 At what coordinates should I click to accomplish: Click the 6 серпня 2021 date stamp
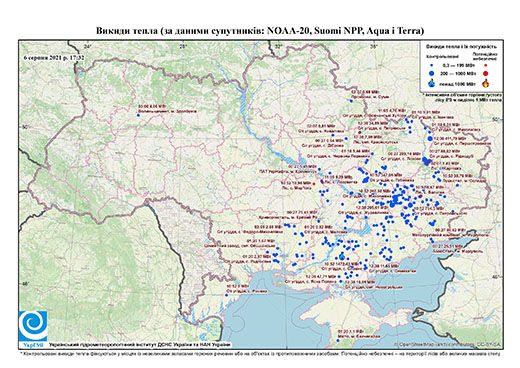pyautogui.click(x=53, y=57)
